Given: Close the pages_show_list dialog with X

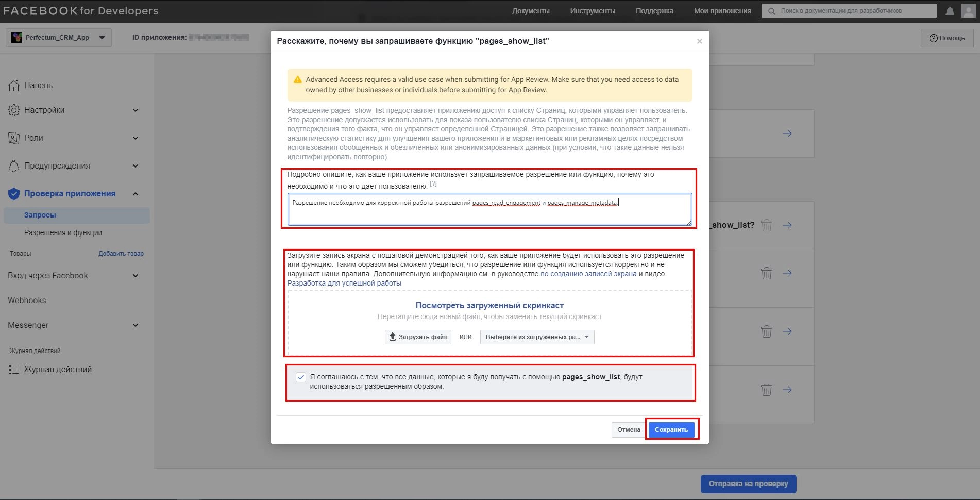Looking at the screenshot, I should [699, 41].
